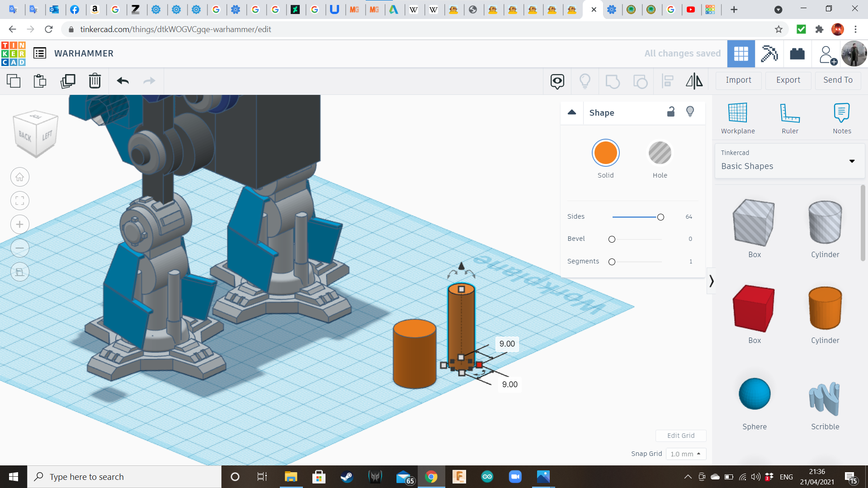Click the Sides slider handle
The image size is (868, 488).
coord(660,217)
